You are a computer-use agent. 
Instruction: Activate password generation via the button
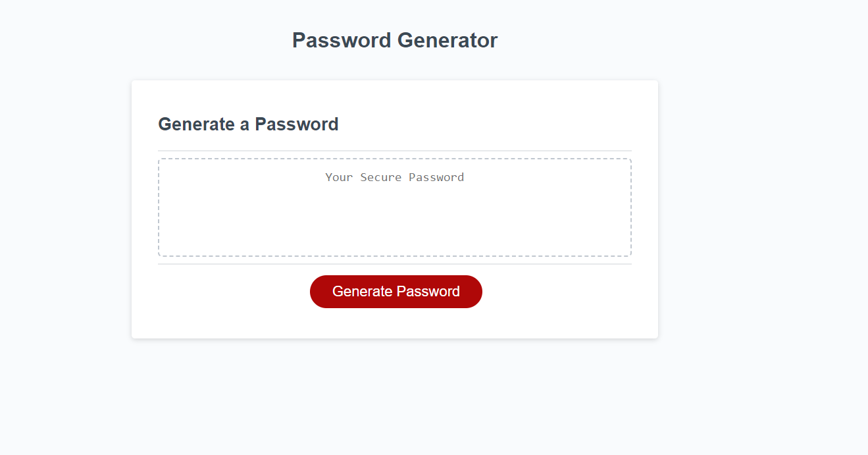point(396,291)
